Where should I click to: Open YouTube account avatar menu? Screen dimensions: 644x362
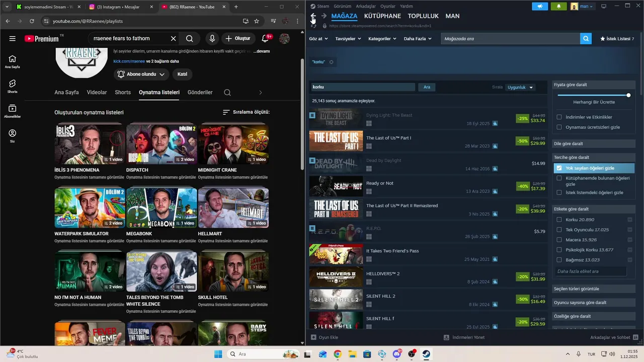coord(284,39)
